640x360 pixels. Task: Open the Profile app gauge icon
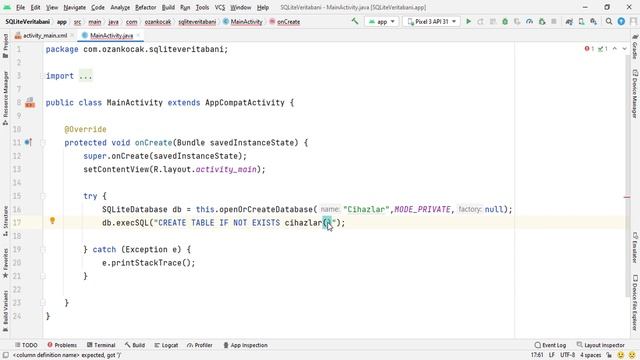(529, 22)
